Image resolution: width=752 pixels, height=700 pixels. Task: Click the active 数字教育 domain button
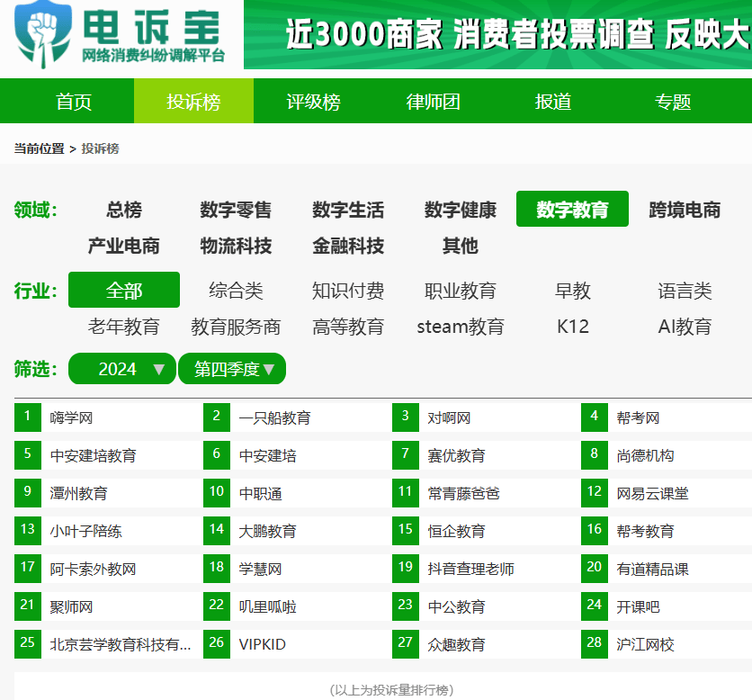point(573,209)
